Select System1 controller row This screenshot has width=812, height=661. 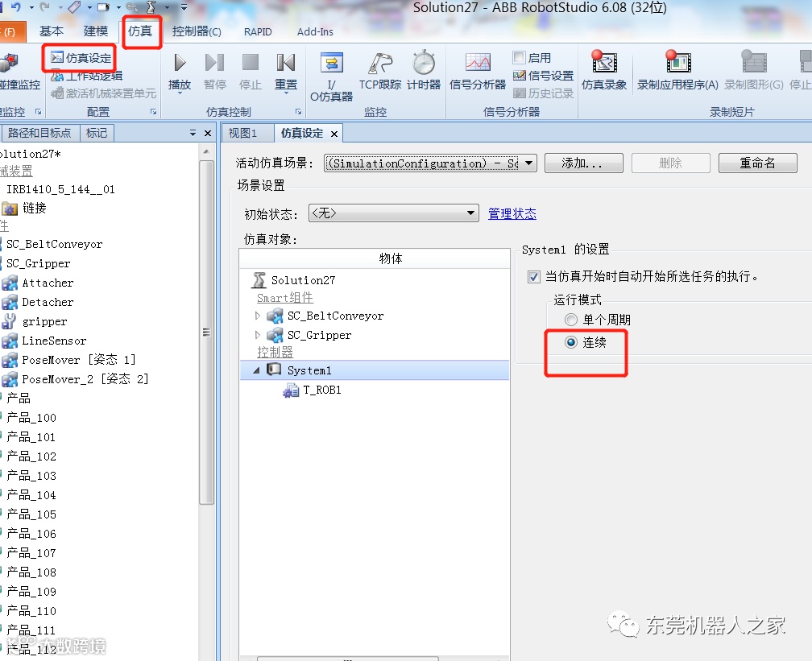[375, 370]
